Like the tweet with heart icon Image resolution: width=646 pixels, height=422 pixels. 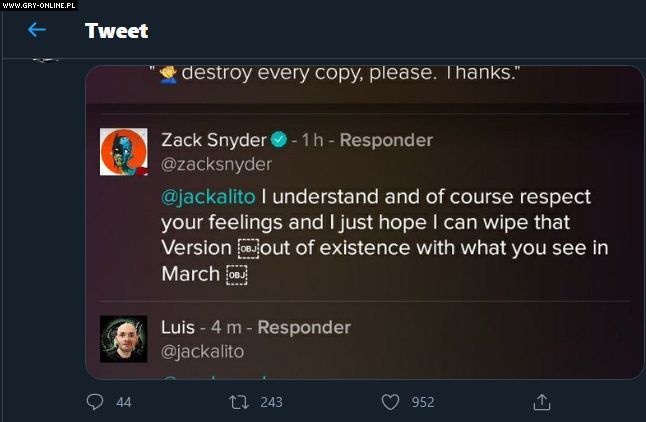[391, 401]
